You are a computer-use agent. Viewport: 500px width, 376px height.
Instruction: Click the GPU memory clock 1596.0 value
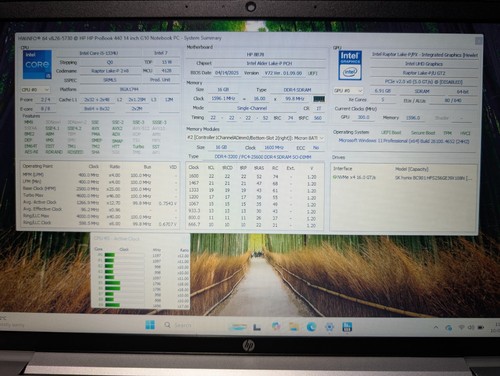coord(413,118)
